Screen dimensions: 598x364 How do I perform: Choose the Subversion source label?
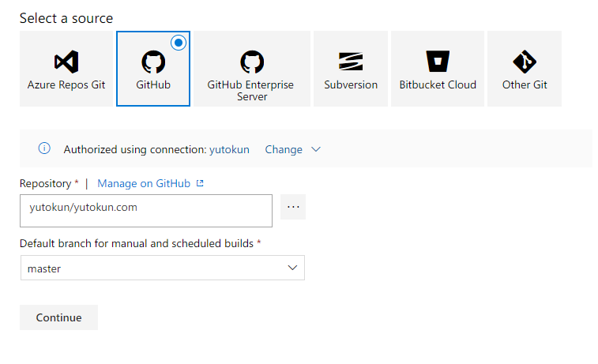(351, 84)
